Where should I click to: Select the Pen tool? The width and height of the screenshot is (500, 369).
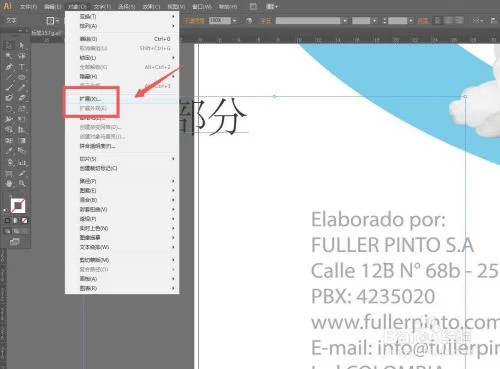pos(9,67)
